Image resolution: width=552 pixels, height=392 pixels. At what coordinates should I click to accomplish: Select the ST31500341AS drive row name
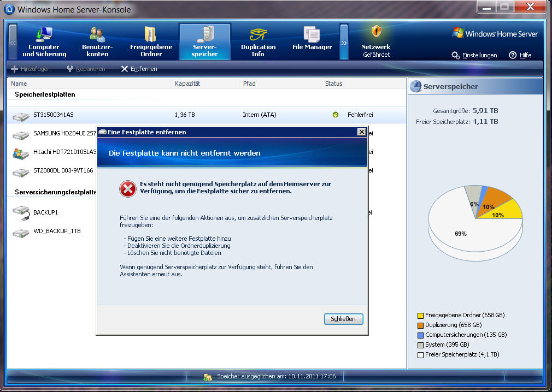click(x=54, y=115)
